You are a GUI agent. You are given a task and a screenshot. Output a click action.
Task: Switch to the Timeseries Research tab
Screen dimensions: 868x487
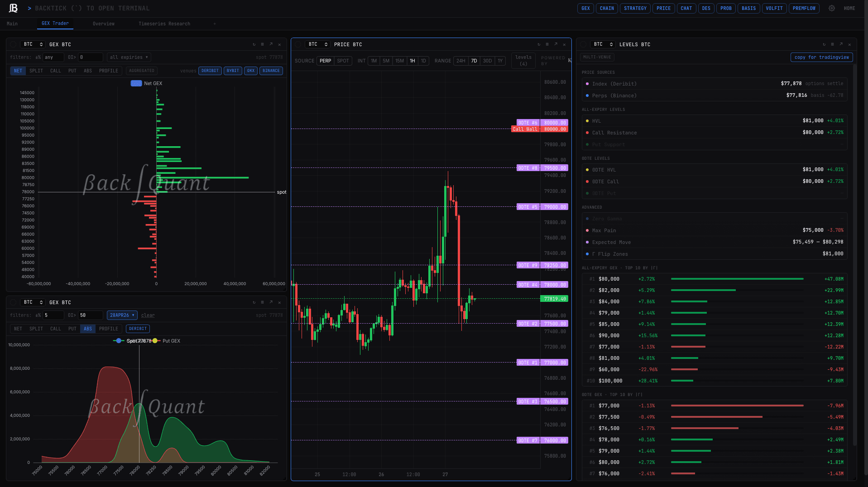164,24
